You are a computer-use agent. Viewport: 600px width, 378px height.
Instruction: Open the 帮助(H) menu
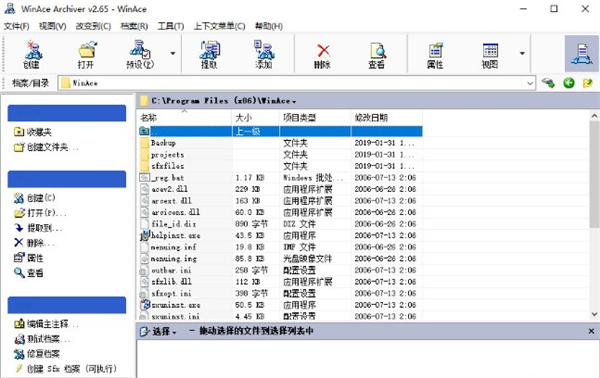tap(269, 26)
